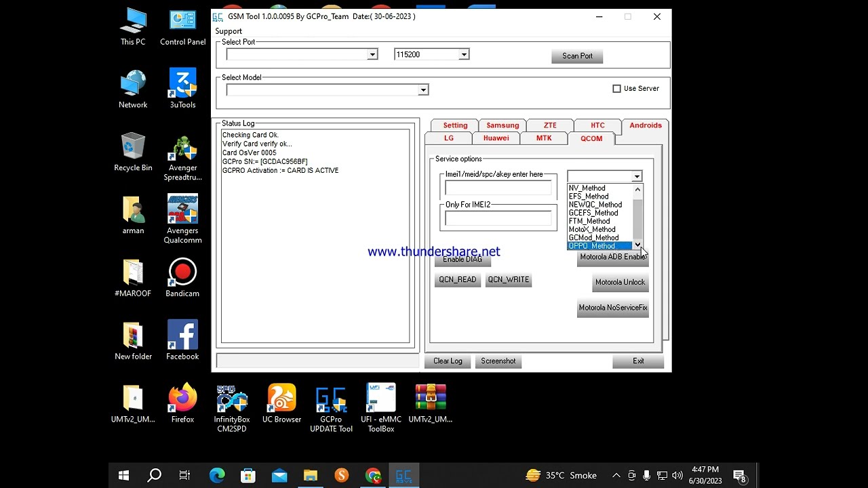The height and width of the screenshot is (488, 868).
Task: Click the QCN_READ button
Action: (458, 280)
